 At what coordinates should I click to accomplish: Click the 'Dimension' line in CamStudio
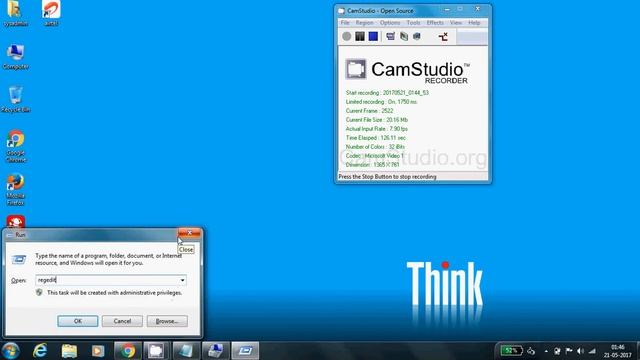[x=372, y=165]
